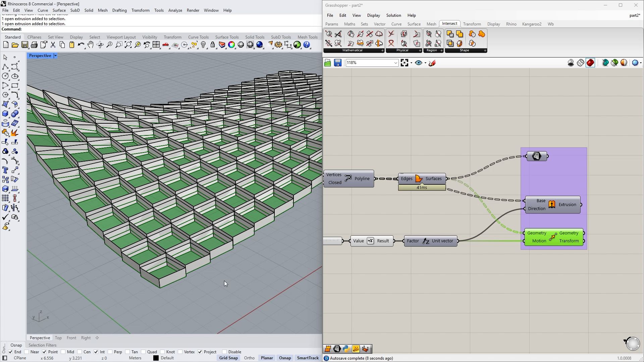Toggle the Ortho status bar button

[249, 358]
